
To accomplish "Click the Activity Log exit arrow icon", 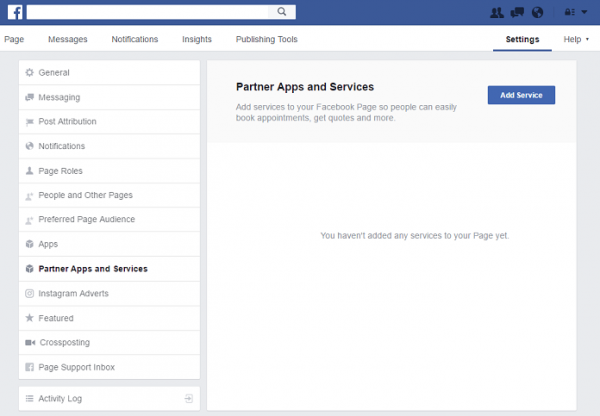I will tap(189, 398).
